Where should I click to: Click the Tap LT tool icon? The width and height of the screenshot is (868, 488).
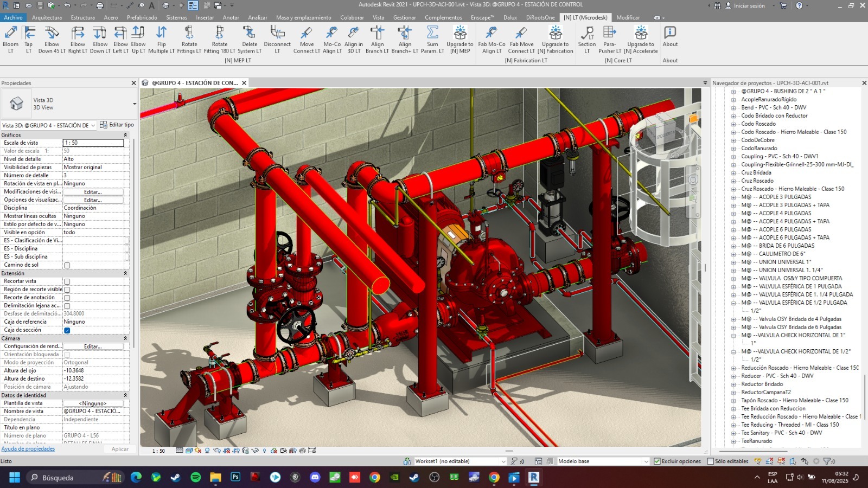pyautogui.click(x=29, y=33)
